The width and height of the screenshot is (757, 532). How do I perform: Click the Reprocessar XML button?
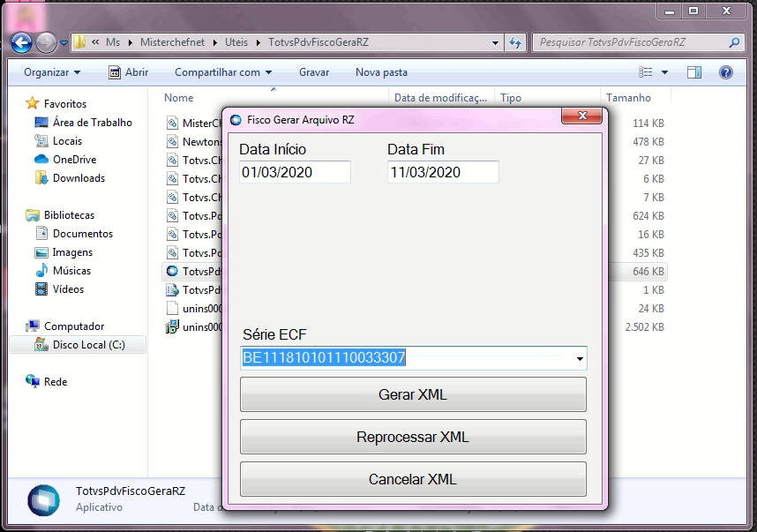click(413, 437)
